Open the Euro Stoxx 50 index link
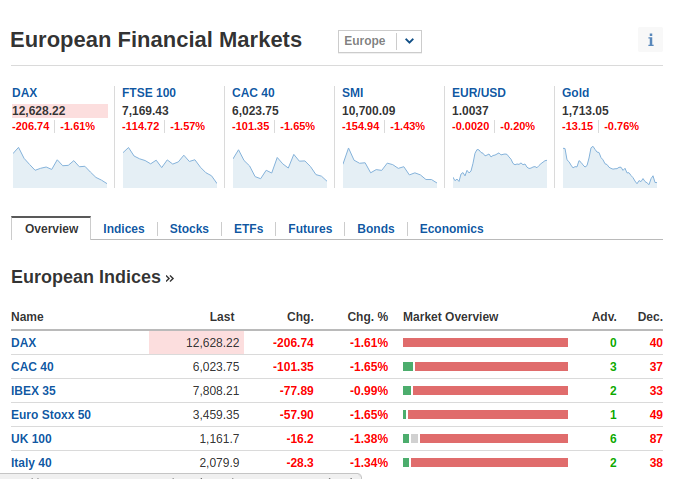 click(51, 415)
